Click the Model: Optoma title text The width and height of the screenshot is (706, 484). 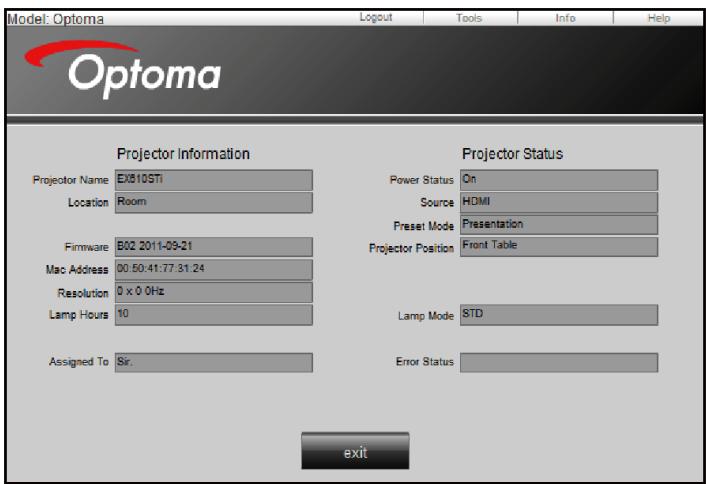tap(55, 19)
